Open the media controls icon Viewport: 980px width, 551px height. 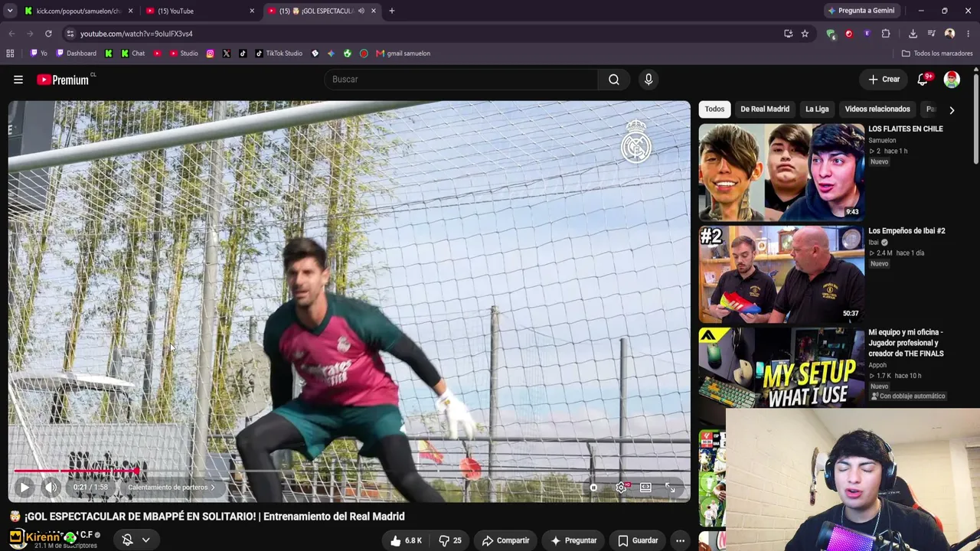(932, 34)
